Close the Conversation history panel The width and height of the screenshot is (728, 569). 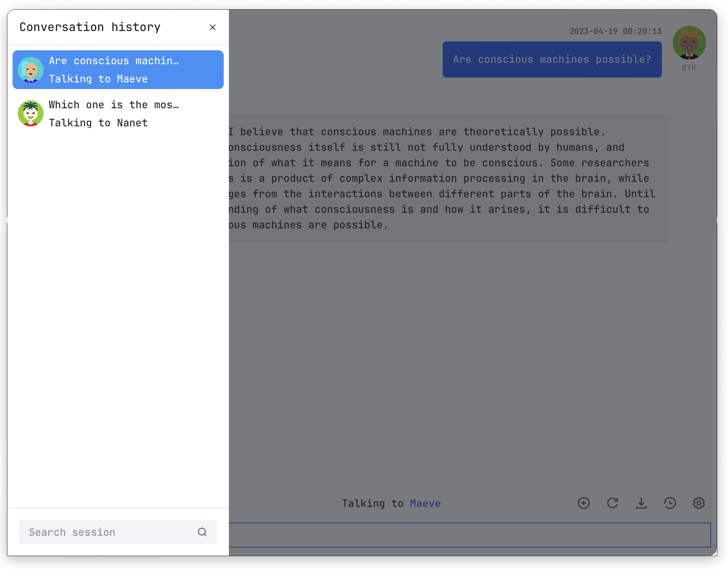pyautogui.click(x=212, y=27)
